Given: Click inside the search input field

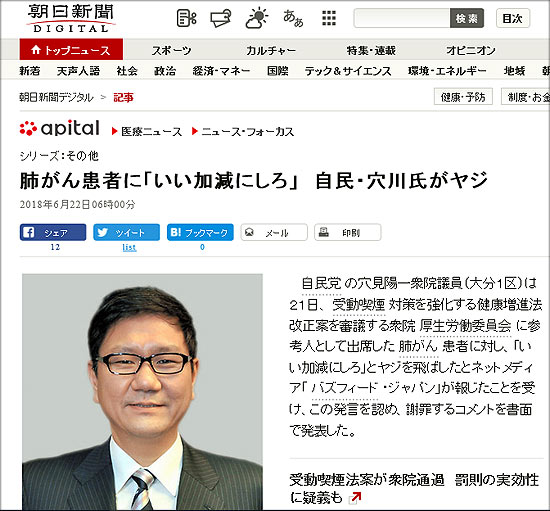Looking at the screenshot, I should click(x=402, y=18).
